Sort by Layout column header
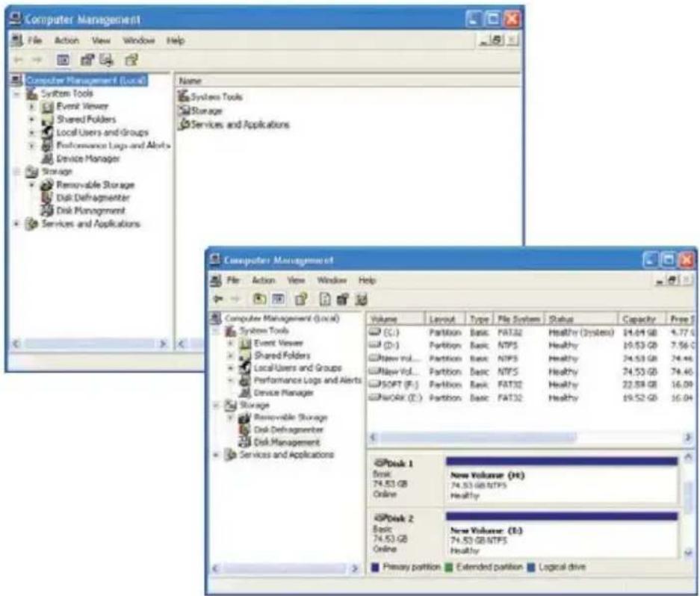Screen dimensions: 700x596 [x=445, y=319]
